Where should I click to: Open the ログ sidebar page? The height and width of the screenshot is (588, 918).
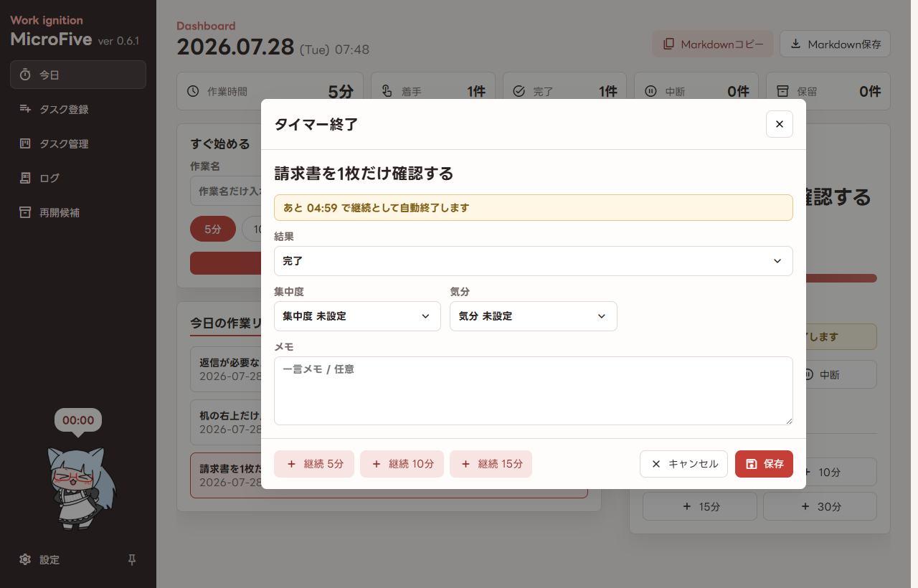coord(78,178)
